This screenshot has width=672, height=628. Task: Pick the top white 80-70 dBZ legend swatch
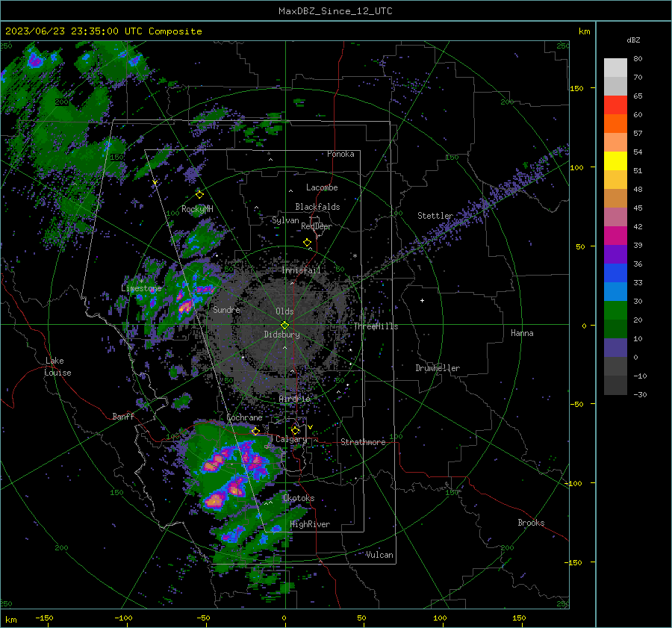615,68
